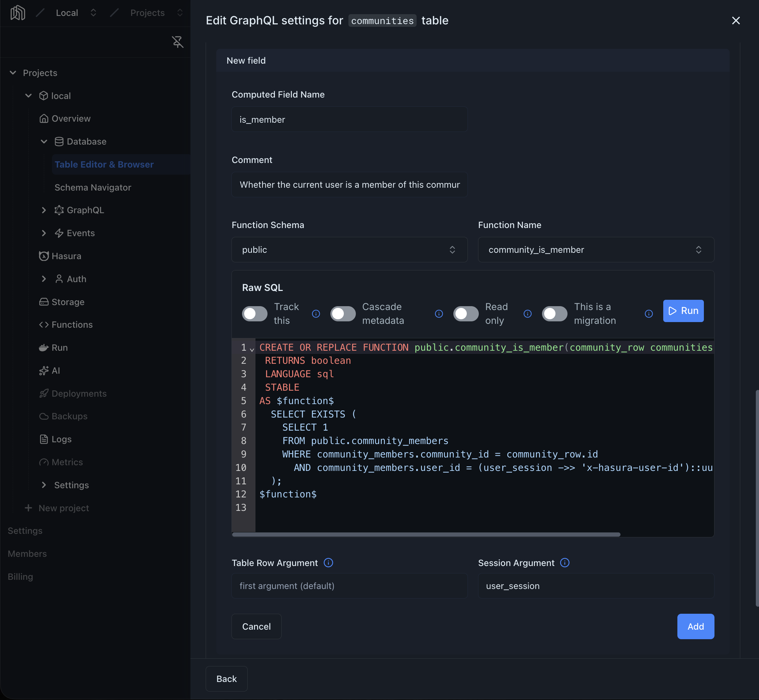Viewport: 759px width, 700px height.
Task: Open sidebar Members page
Action: [27, 554]
